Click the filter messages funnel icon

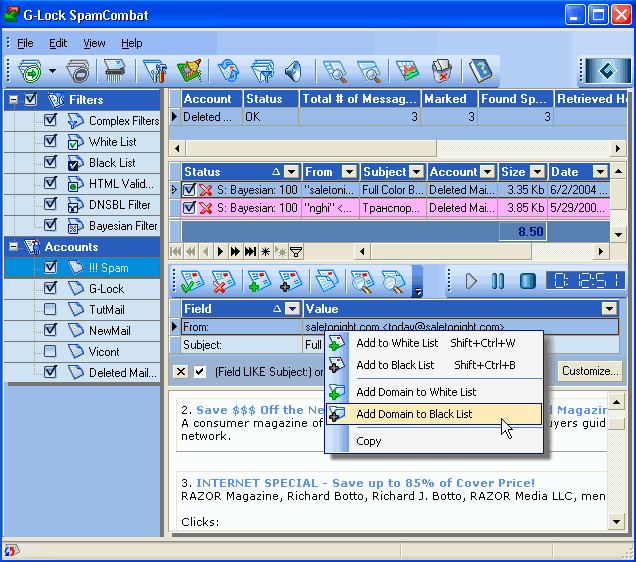(x=262, y=71)
